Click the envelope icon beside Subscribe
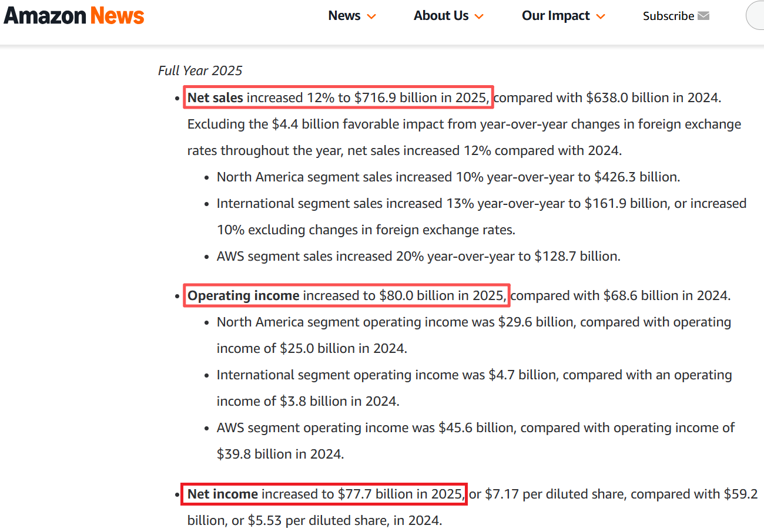The height and width of the screenshot is (532, 764). (703, 16)
